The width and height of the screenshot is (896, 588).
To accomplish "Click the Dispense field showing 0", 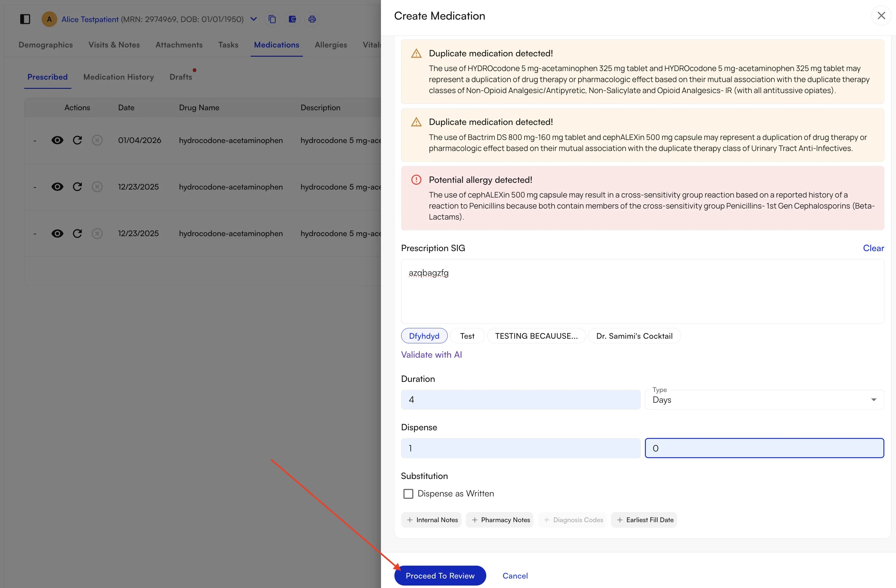I will tap(764, 448).
